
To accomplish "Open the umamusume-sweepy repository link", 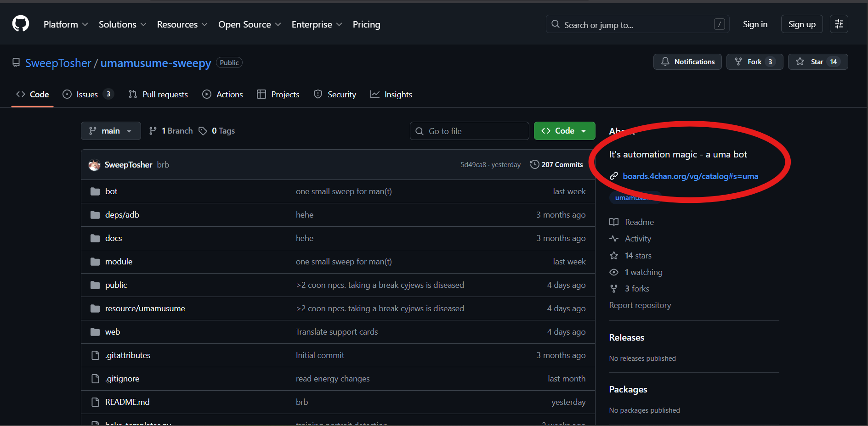I will (x=156, y=63).
